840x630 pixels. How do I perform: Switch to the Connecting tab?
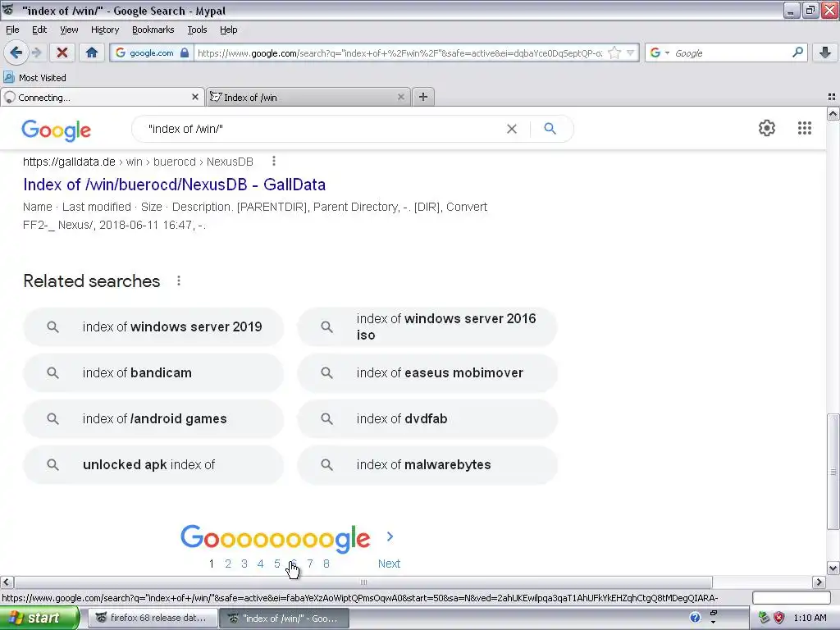103,97
